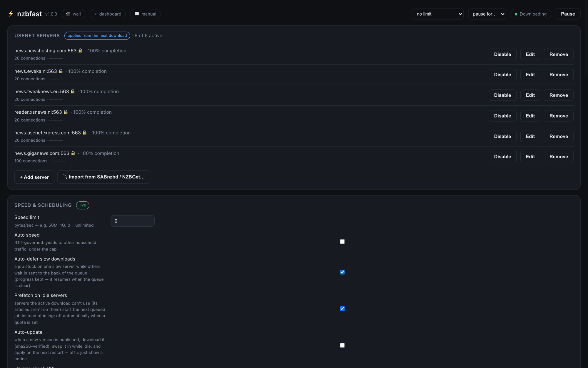Viewport: 588px width, 368px height.
Task: Click the USENET SERVERS heading
Action: 37,36
